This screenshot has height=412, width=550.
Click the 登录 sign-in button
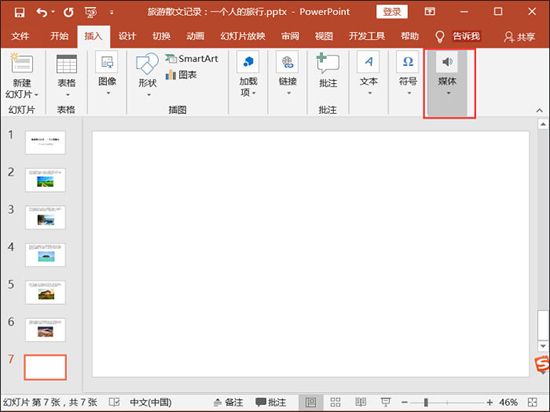tap(392, 12)
